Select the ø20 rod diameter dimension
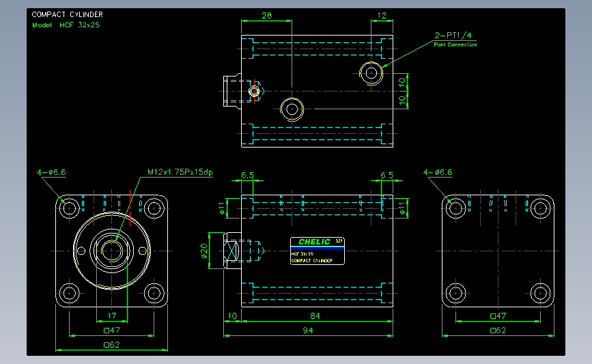592x364 pixels. pyautogui.click(x=204, y=251)
